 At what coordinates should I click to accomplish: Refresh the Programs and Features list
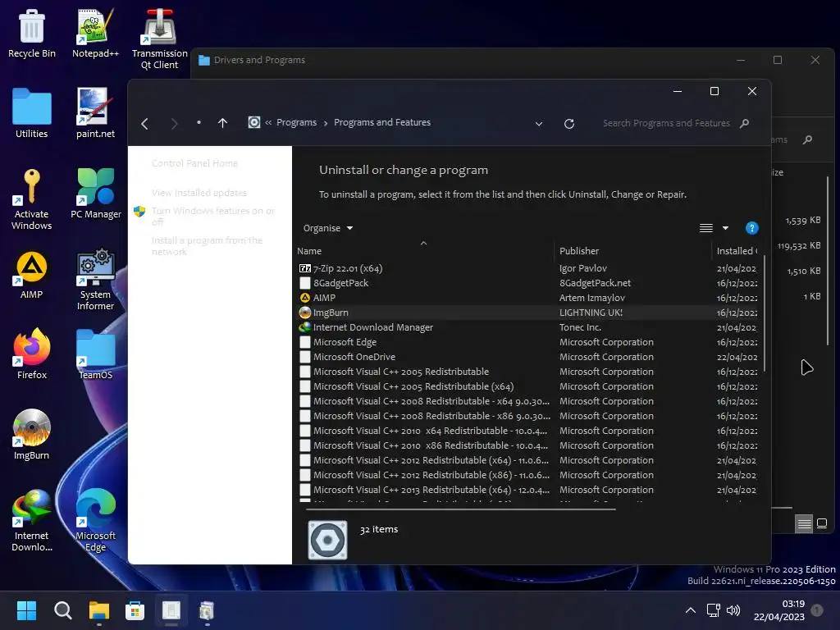click(569, 124)
